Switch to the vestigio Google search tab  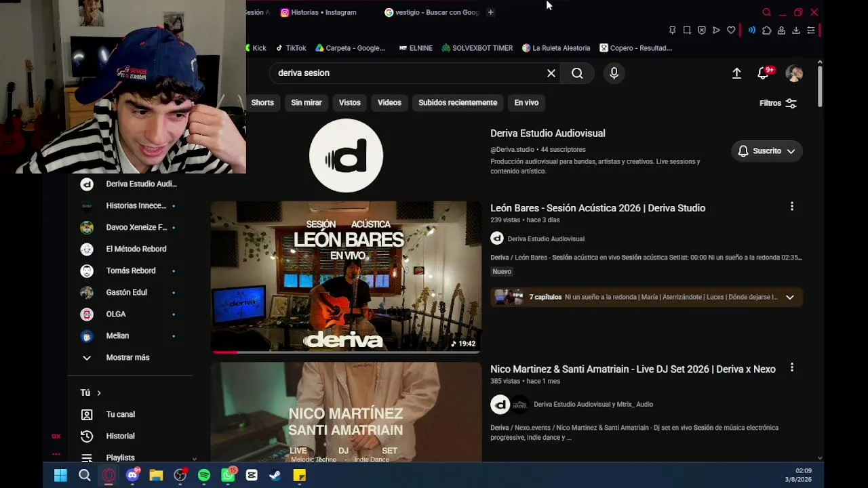432,12
